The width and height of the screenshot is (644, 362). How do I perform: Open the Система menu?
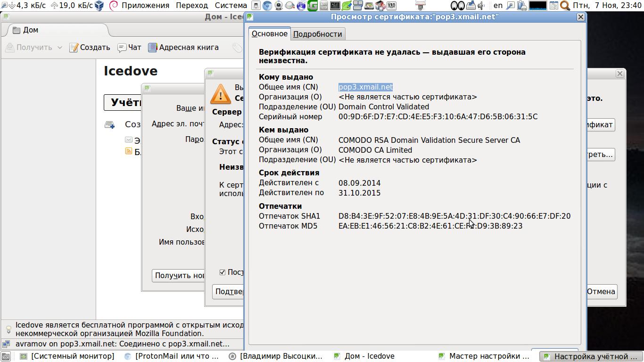231,6
